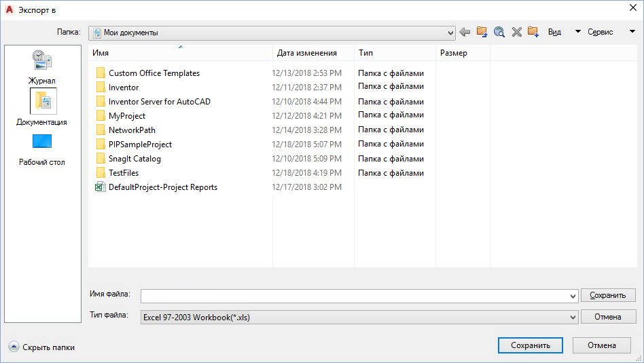The image size is (644, 363).
Task: Open the Сервис menu
Action: [601, 32]
